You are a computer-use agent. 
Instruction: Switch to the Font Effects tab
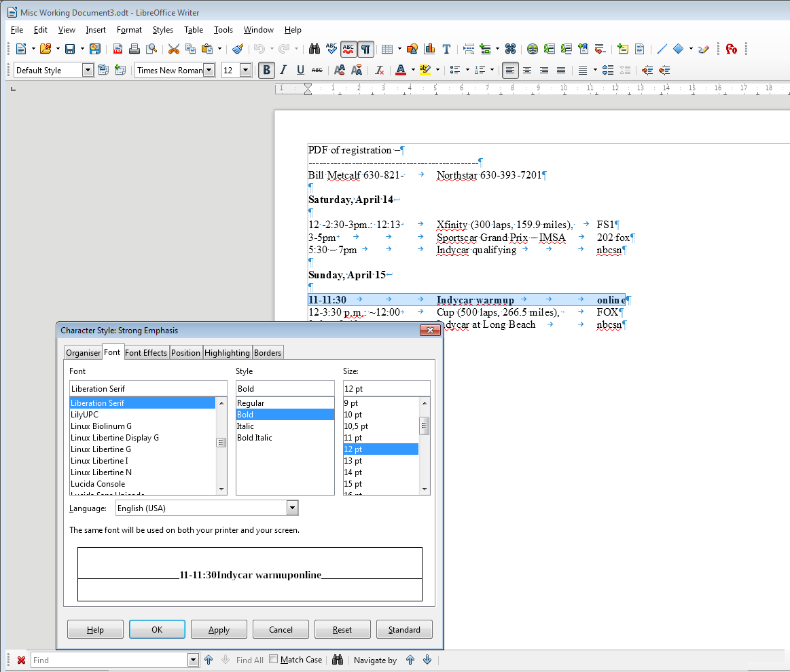click(146, 352)
